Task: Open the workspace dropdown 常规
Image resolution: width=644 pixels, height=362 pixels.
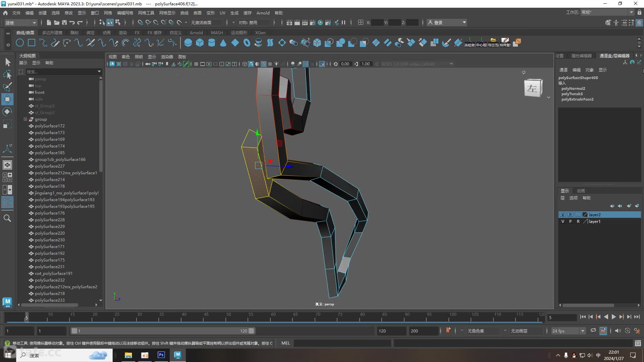Action: [607, 12]
